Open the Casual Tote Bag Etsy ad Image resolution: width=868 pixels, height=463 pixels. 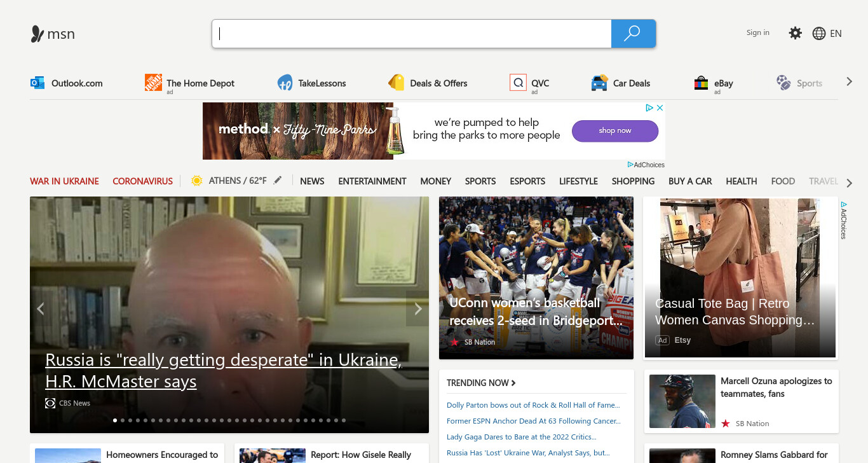point(740,278)
